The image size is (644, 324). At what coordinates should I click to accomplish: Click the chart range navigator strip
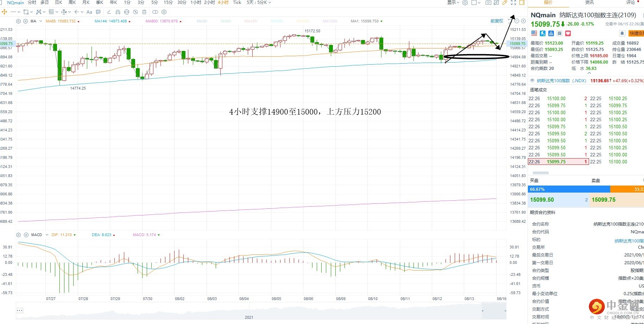[261, 311]
